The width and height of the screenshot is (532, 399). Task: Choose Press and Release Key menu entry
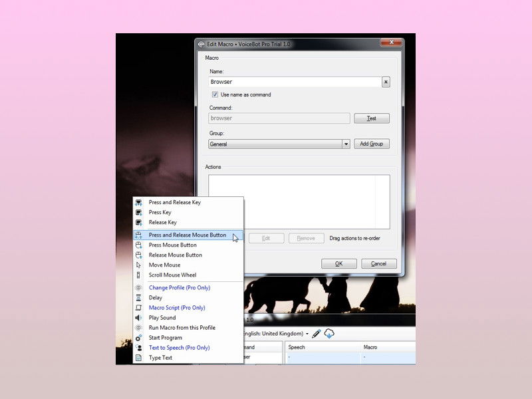click(188, 203)
